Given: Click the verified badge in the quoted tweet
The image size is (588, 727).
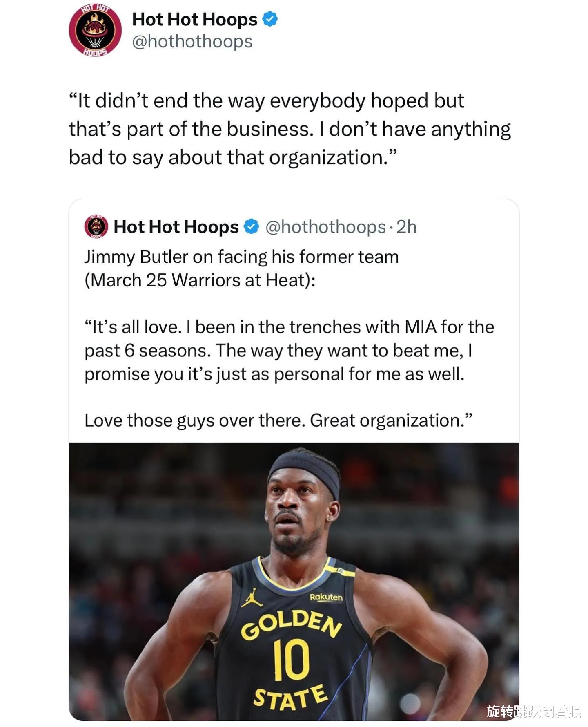Looking at the screenshot, I should point(252,226).
